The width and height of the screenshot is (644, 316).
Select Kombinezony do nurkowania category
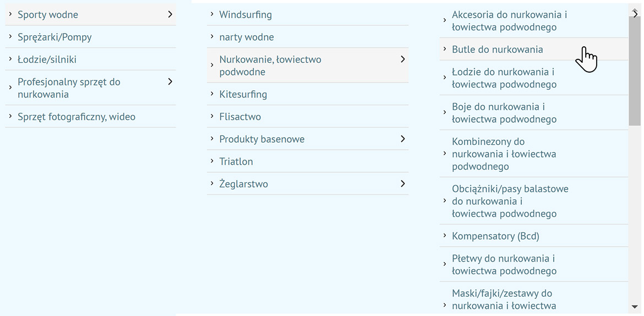[x=504, y=154]
